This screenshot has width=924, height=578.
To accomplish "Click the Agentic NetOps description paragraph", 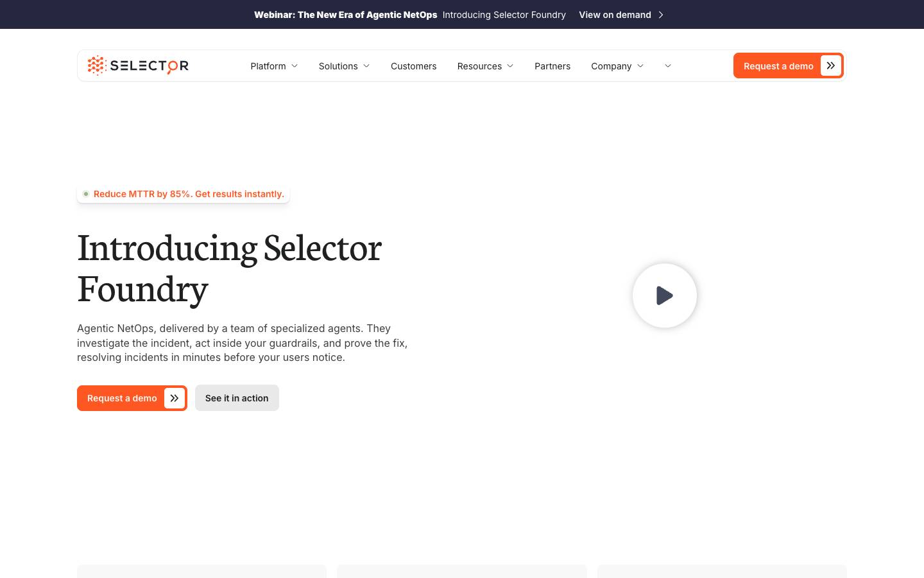I will coord(243,343).
